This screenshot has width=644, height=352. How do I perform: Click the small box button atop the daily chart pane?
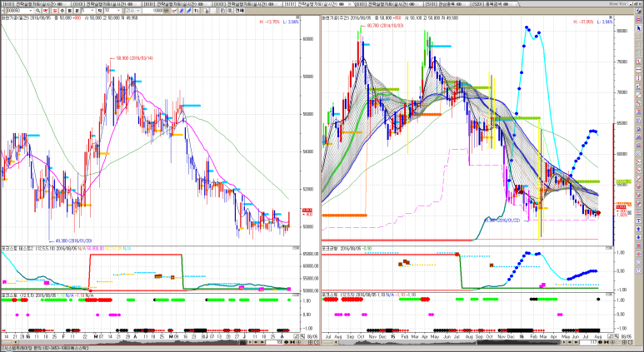coord(297,17)
